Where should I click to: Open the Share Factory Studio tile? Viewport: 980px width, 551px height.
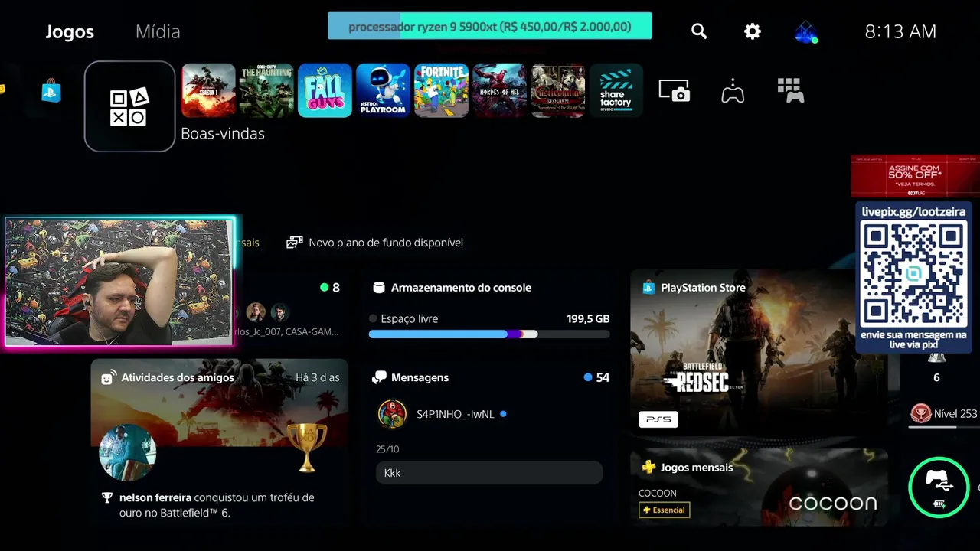(x=616, y=90)
